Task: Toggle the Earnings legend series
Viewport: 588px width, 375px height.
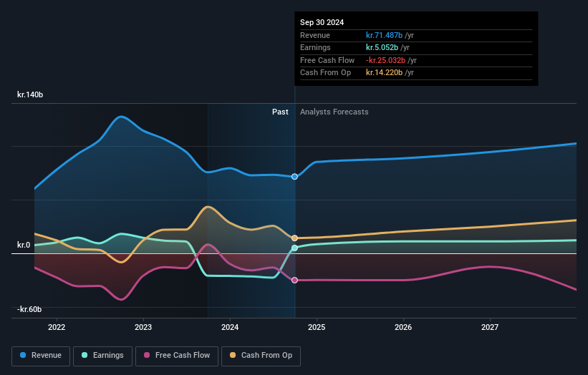Action: (102, 356)
